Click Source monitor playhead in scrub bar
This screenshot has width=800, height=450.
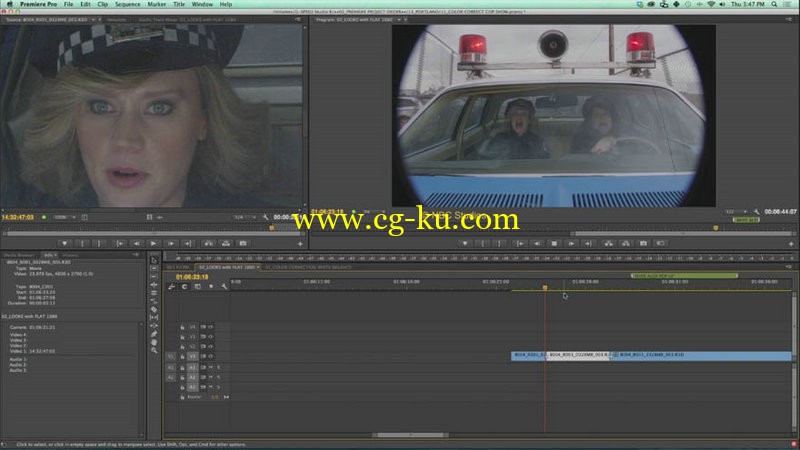click(272, 228)
